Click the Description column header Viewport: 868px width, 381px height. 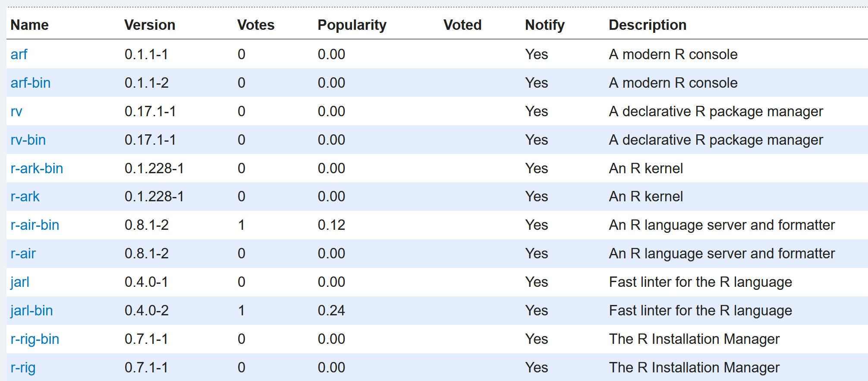click(x=648, y=25)
